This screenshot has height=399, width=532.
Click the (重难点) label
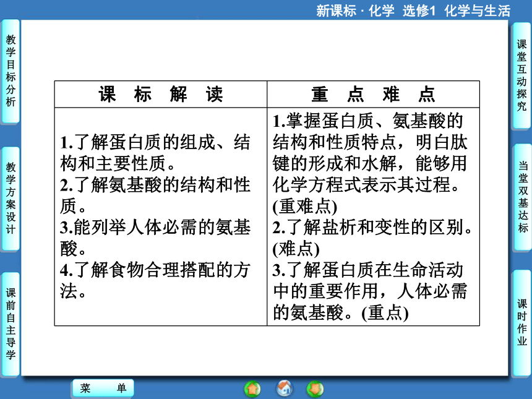tap(305, 206)
